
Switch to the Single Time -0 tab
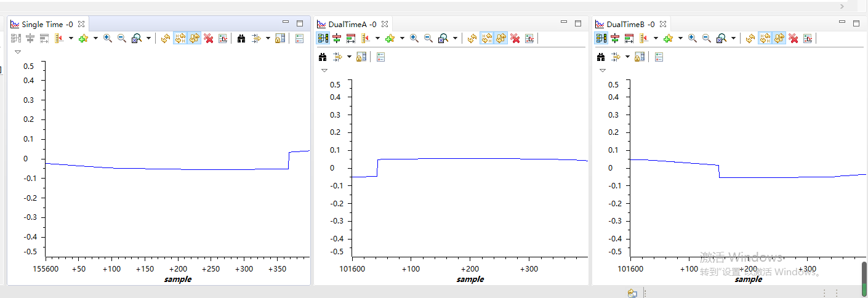(x=47, y=24)
